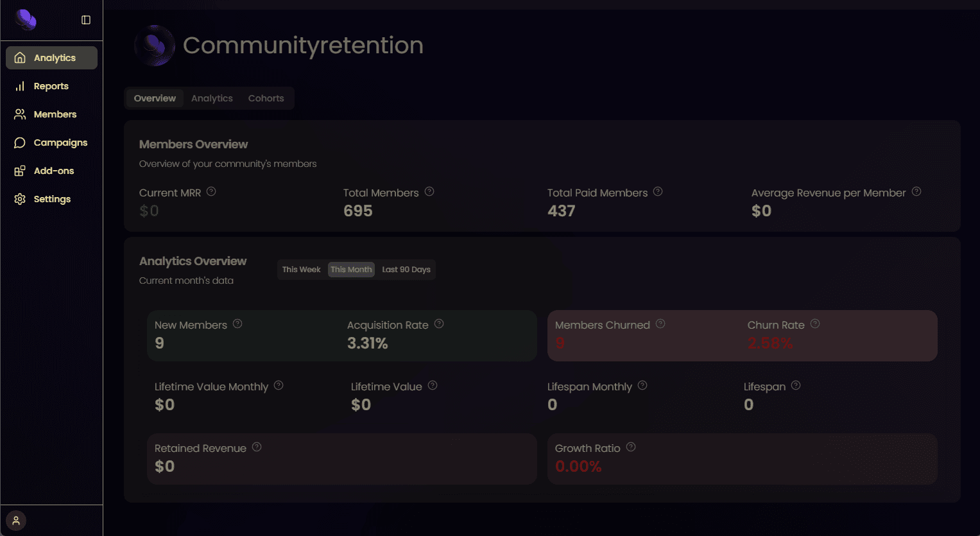Click the Members Overview heading
980x536 pixels.
click(193, 144)
